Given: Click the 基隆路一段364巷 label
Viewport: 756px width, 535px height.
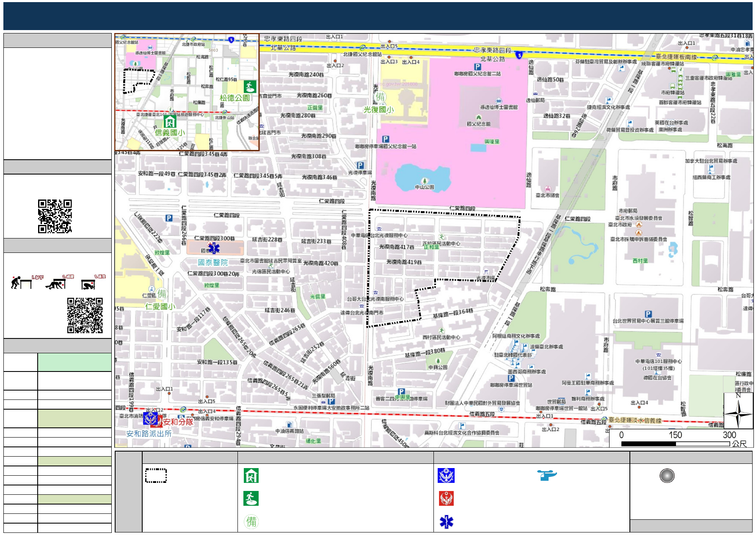Looking at the screenshot, I should coord(452,313).
